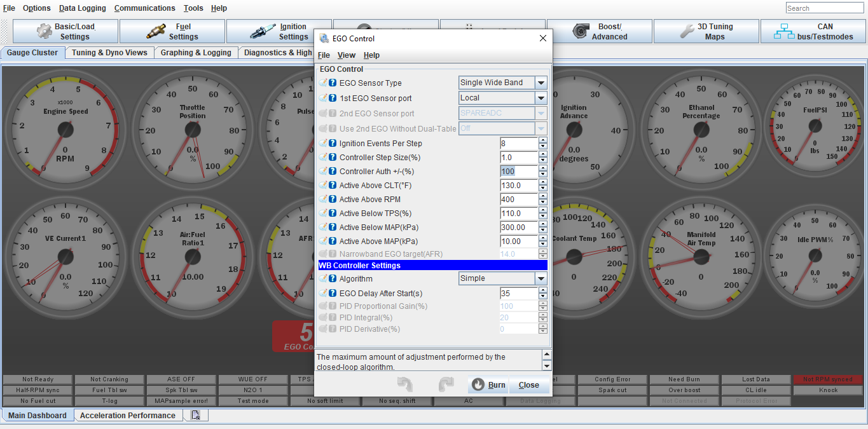Click the Active Above MAP(kPa) value field
The image size is (868, 429).
coord(519,242)
